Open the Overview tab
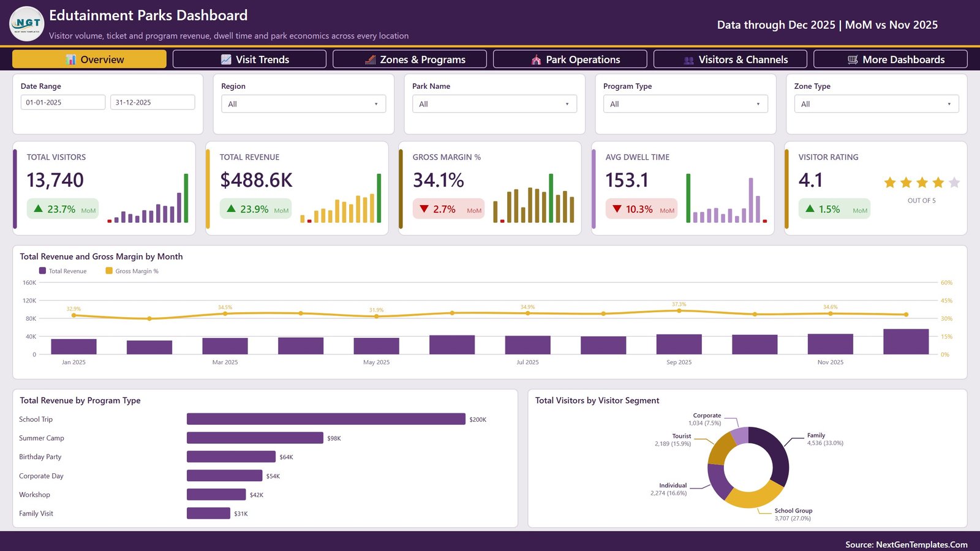 pos(89,59)
